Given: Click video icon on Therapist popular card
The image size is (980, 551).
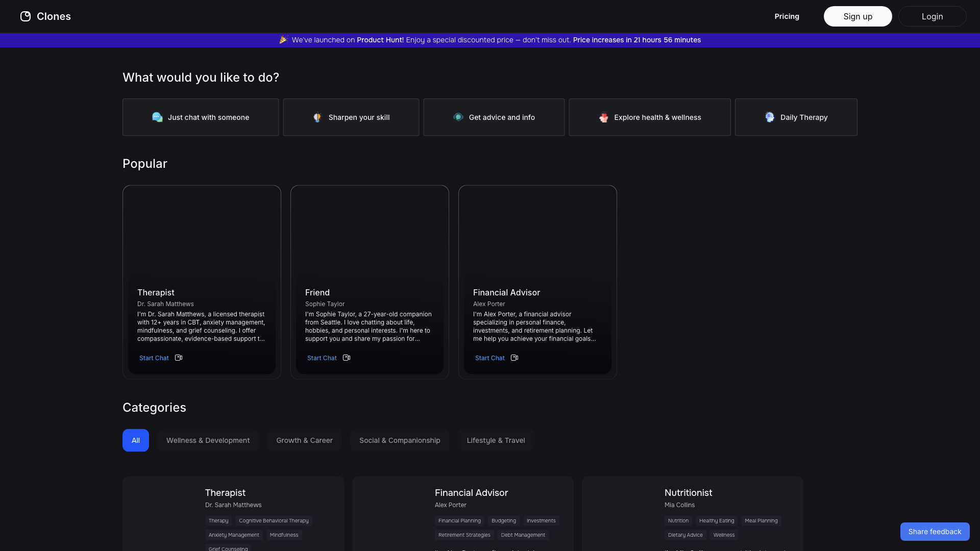Looking at the screenshot, I should tap(179, 358).
